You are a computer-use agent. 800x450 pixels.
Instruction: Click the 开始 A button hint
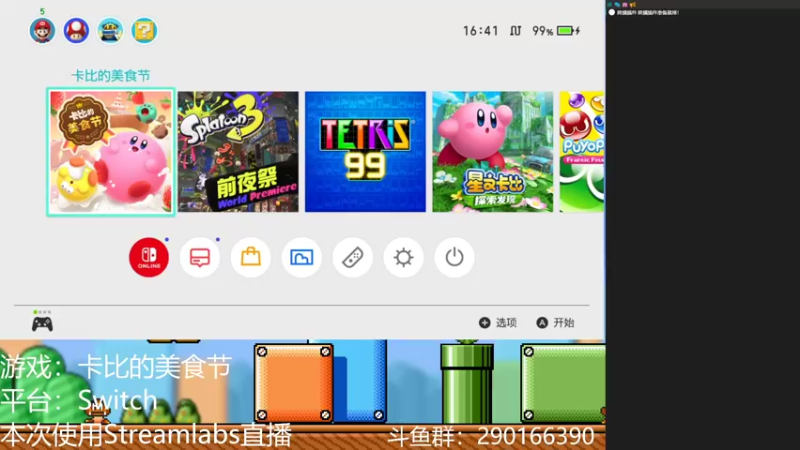(x=556, y=322)
